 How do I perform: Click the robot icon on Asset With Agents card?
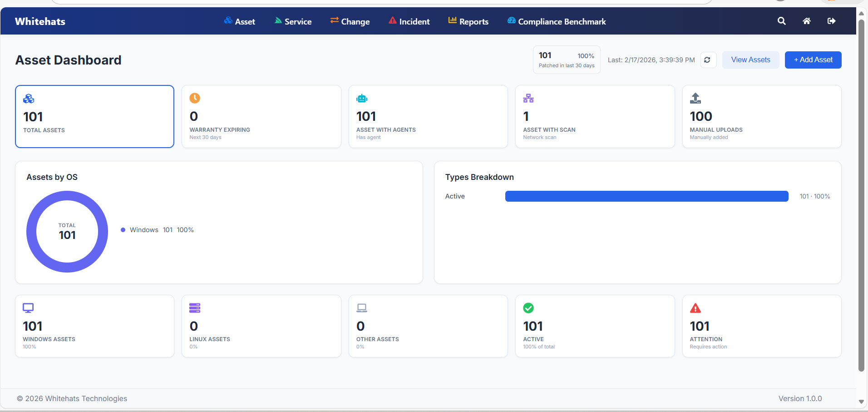pyautogui.click(x=362, y=98)
